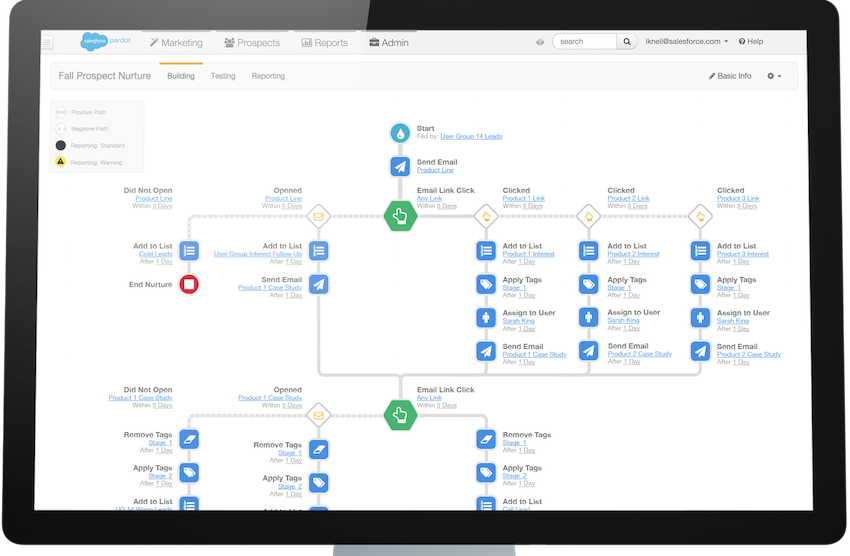The width and height of the screenshot is (850, 556).
Task: Open the Product Line link under Send Email
Action: pyautogui.click(x=435, y=170)
